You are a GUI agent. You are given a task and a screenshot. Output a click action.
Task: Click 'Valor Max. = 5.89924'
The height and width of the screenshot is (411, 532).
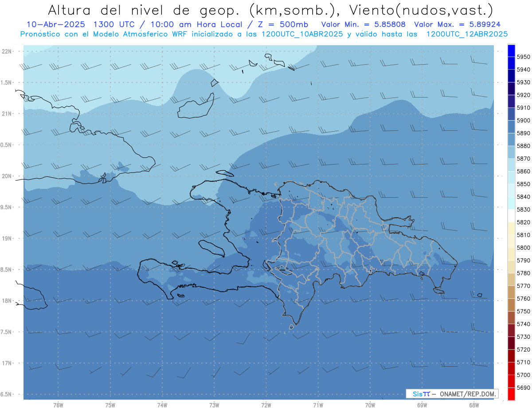457,25
